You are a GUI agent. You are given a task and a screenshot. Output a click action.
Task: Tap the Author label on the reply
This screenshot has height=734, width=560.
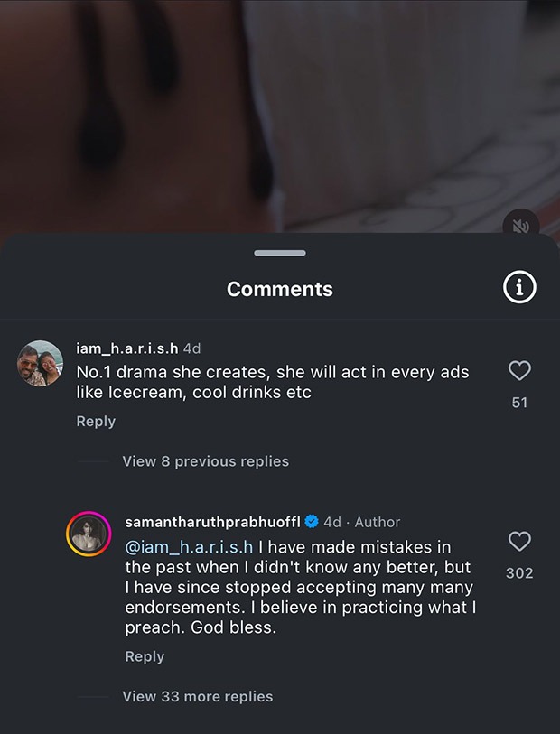tap(378, 522)
